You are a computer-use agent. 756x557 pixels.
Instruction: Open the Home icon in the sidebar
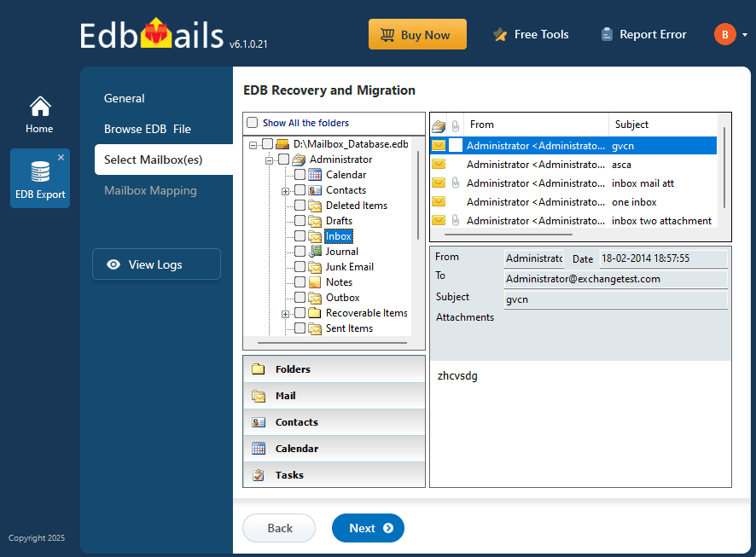[x=40, y=114]
